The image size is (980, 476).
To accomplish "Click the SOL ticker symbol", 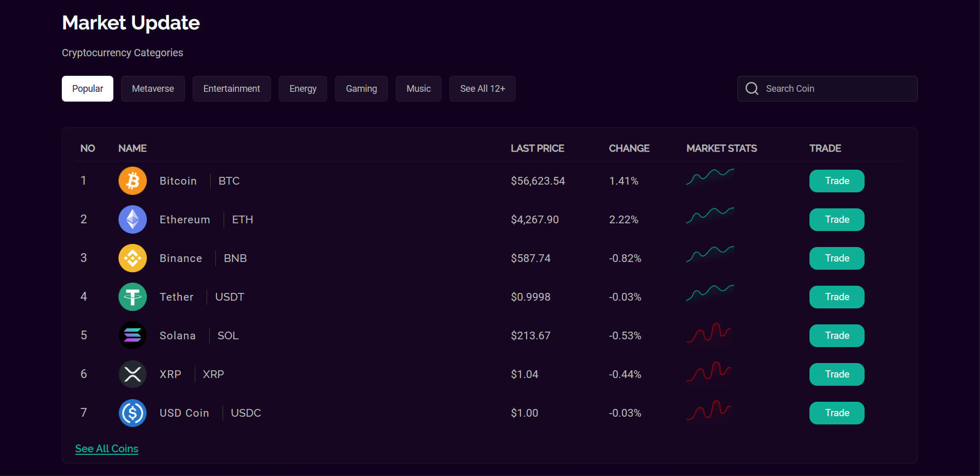I will [228, 336].
